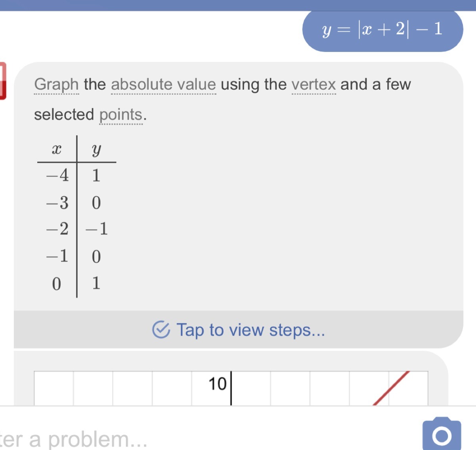The height and width of the screenshot is (450, 476).
Task: Click the graph preview with red line
Action: pos(231,388)
